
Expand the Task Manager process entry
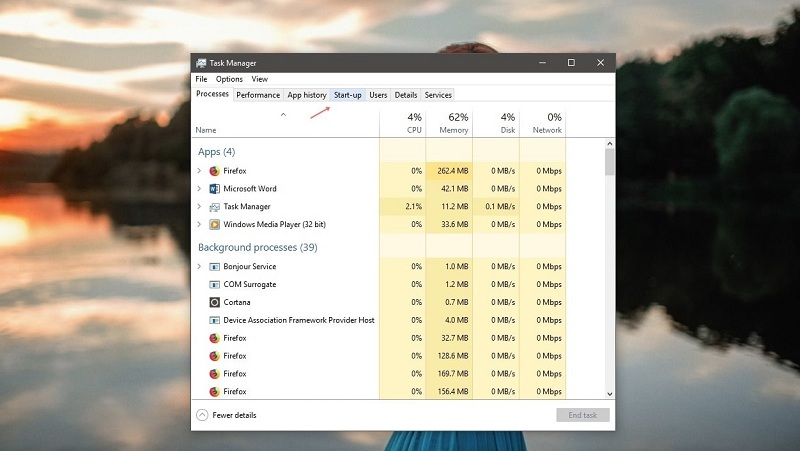click(x=199, y=207)
